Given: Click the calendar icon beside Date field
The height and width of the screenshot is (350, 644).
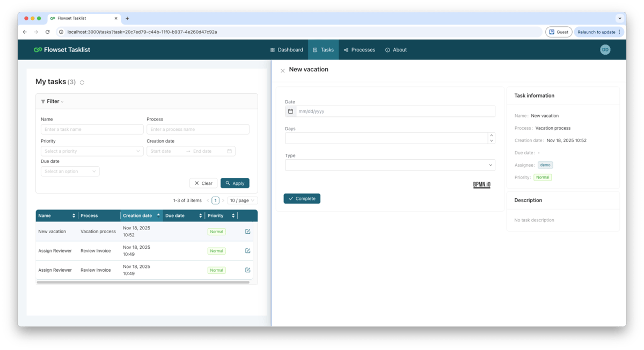Looking at the screenshot, I should (x=290, y=111).
